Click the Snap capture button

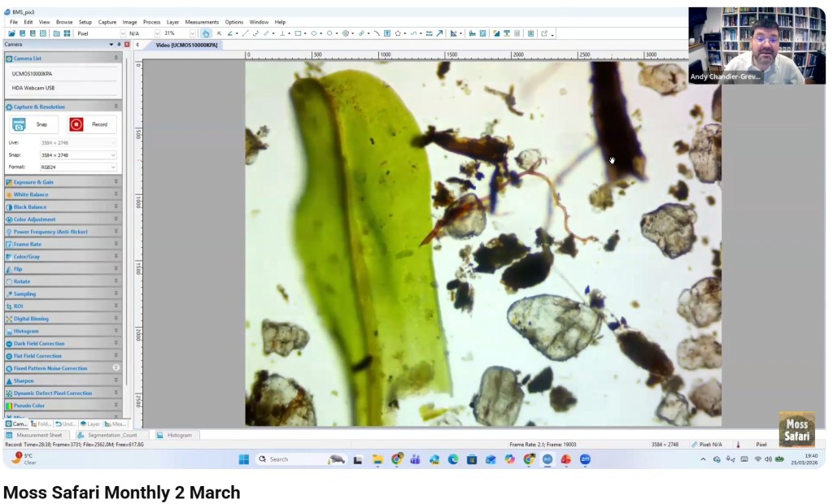[30, 124]
